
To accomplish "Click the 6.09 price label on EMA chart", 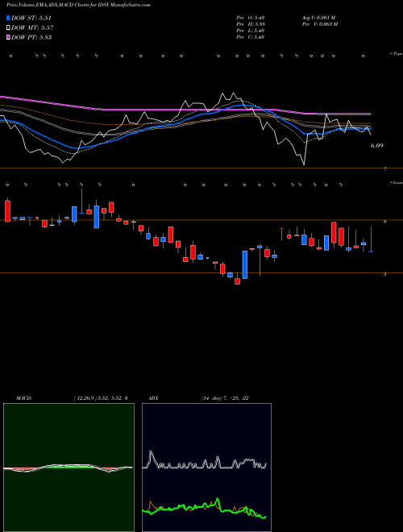I will pyautogui.click(x=376, y=146).
